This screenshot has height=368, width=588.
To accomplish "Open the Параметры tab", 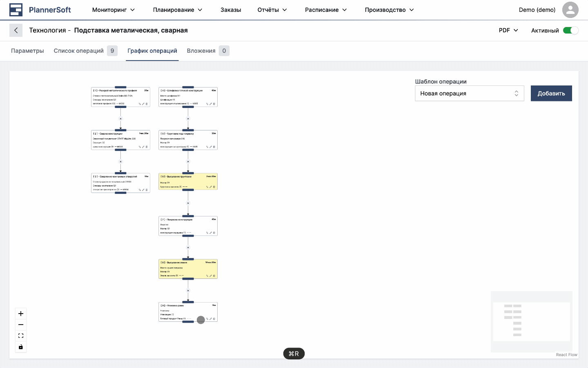I will coord(27,51).
